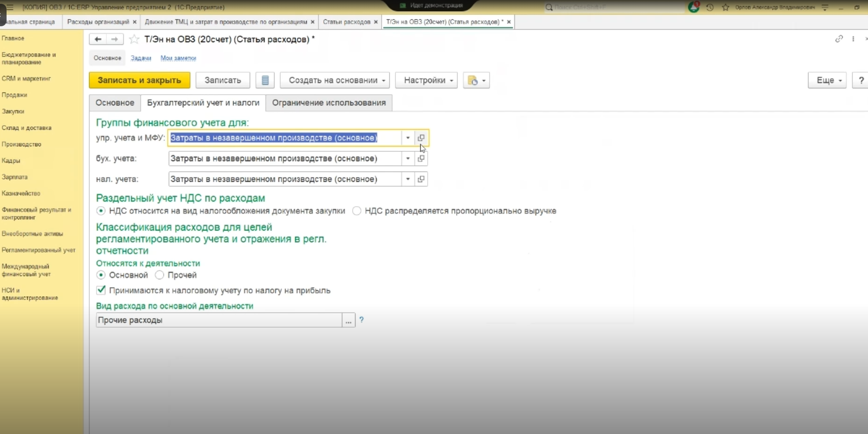The image size is (868, 434).
Task: Switch to Ограничение использования tab
Action: click(x=329, y=103)
